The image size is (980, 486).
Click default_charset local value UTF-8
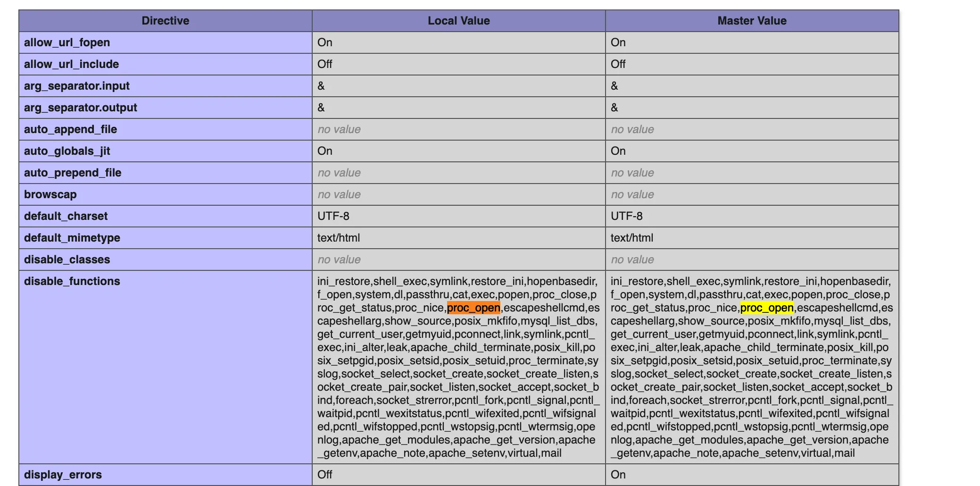[x=333, y=216]
